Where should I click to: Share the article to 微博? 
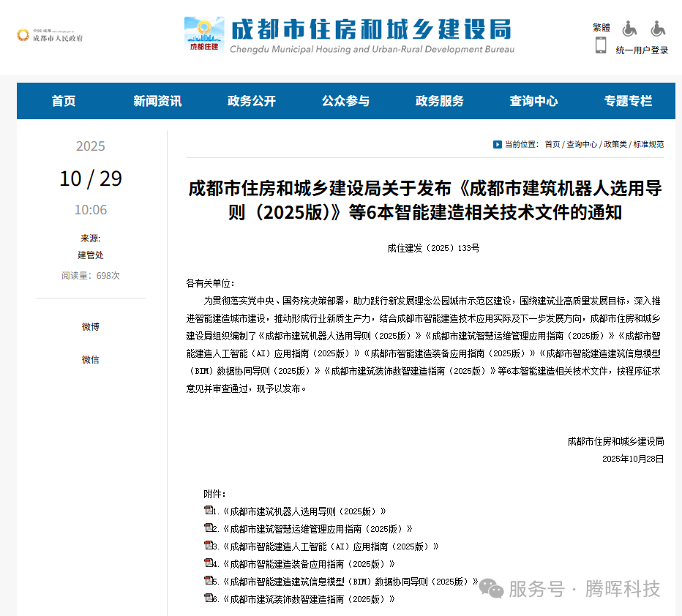(91, 327)
